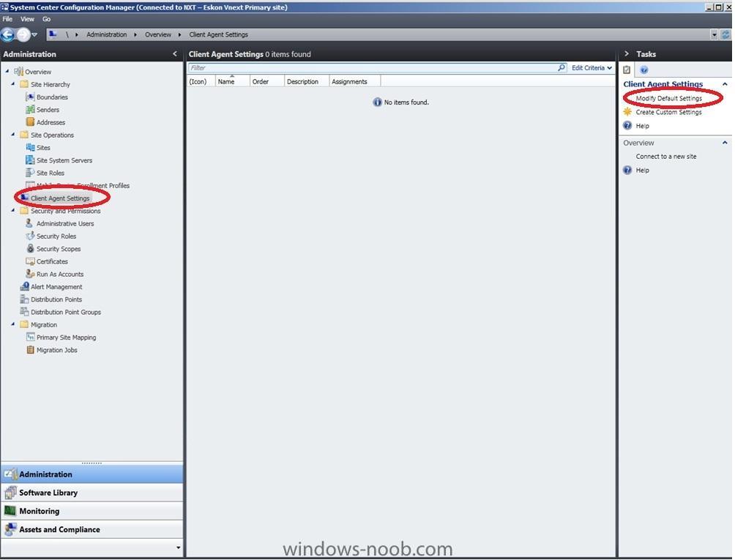Viewport: 735px width, 560px height.
Task: Click the help tab icon in Tasks
Action: click(x=644, y=70)
